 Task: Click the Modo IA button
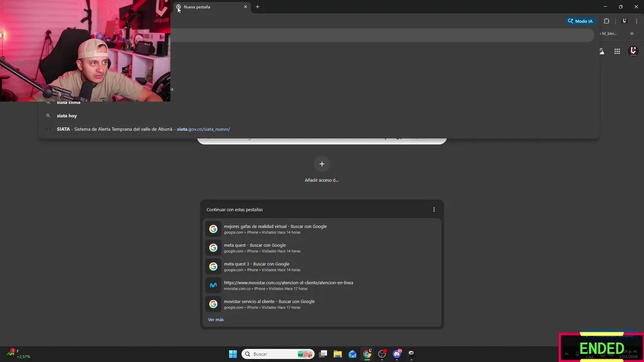(580, 21)
